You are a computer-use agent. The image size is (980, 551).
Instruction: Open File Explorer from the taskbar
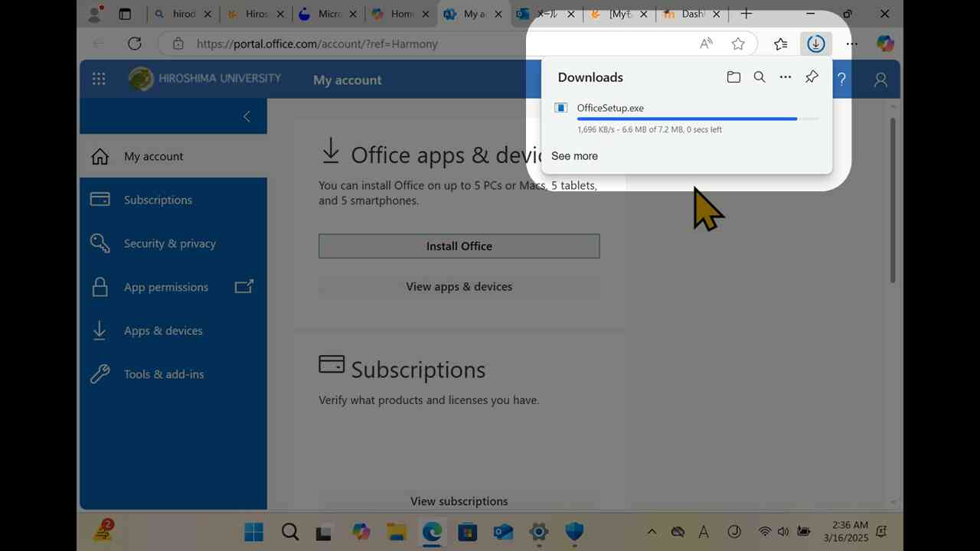(x=396, y=532)
